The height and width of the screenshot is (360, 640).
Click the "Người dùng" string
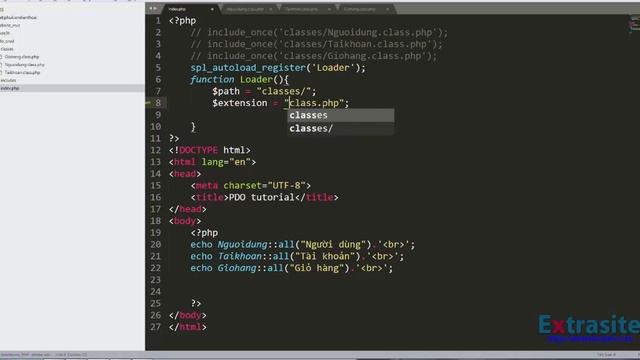point(333,244)
